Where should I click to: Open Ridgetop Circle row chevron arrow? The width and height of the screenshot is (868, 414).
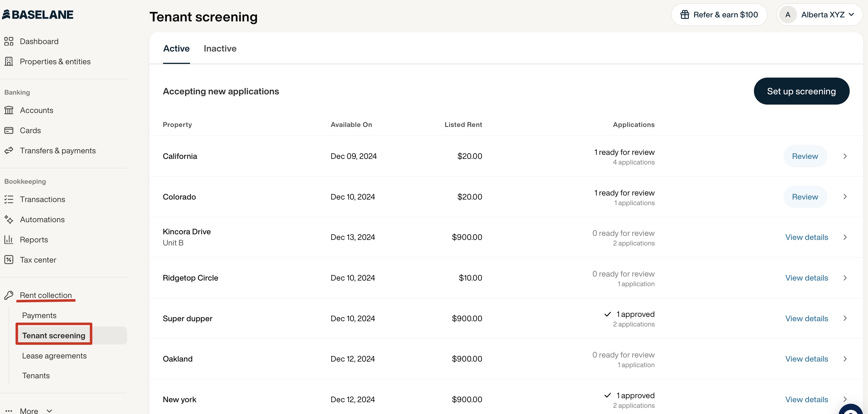[845, 278]
